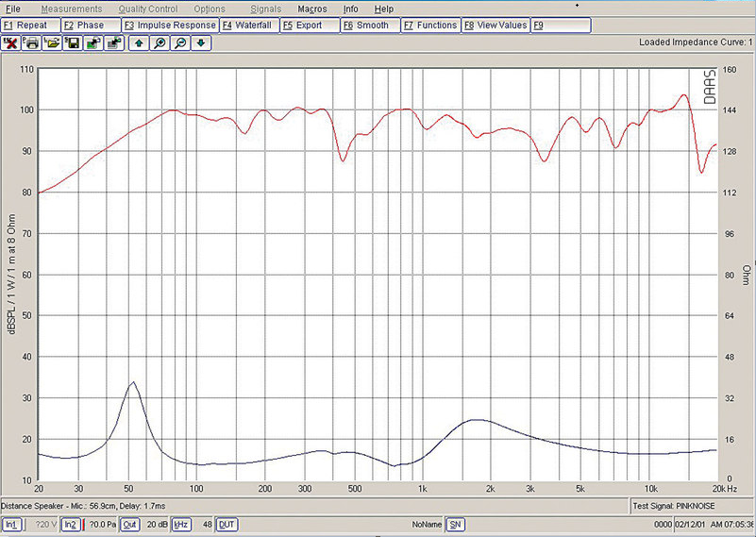
Task: Open the Macros menu
Action: 312,8
